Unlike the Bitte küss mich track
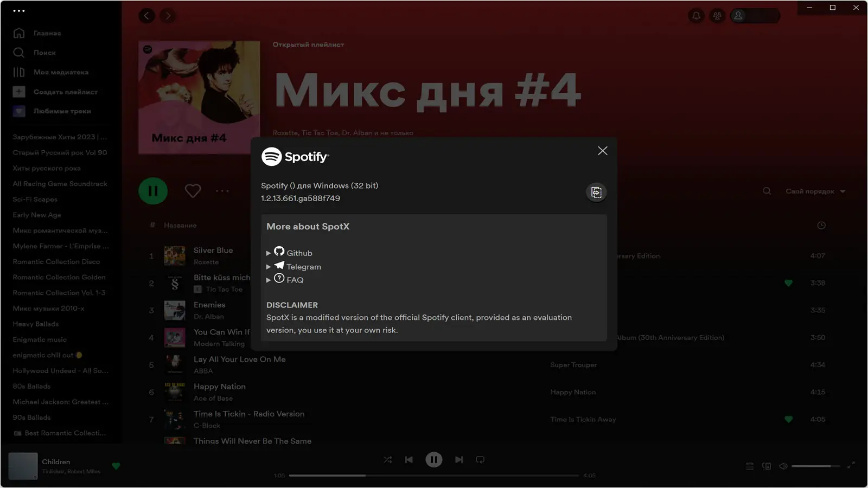 788,283
